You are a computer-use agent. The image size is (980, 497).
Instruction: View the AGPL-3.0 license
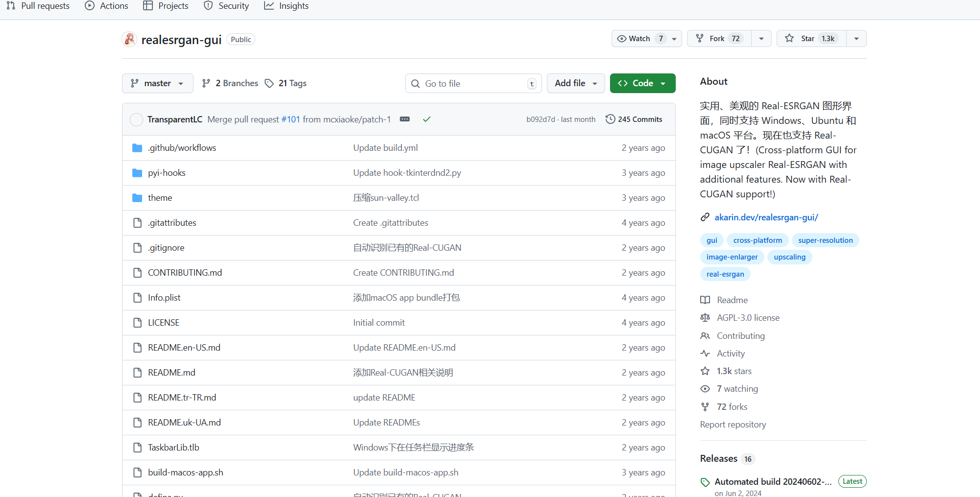pyautogui.click(x=740, y=318)
